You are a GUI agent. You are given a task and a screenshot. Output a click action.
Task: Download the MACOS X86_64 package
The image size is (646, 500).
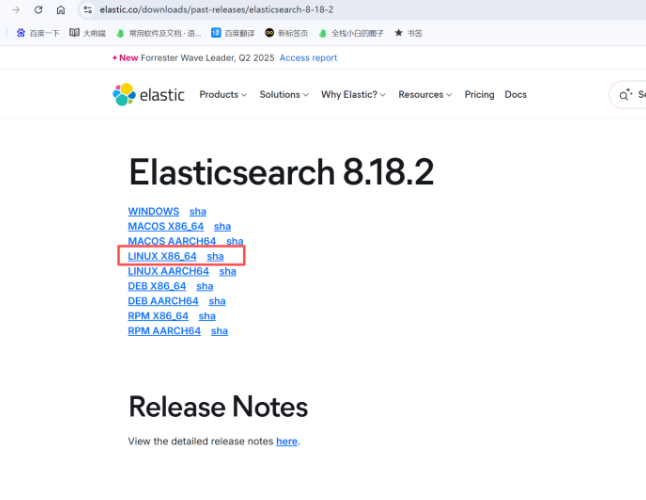(166, 227)
